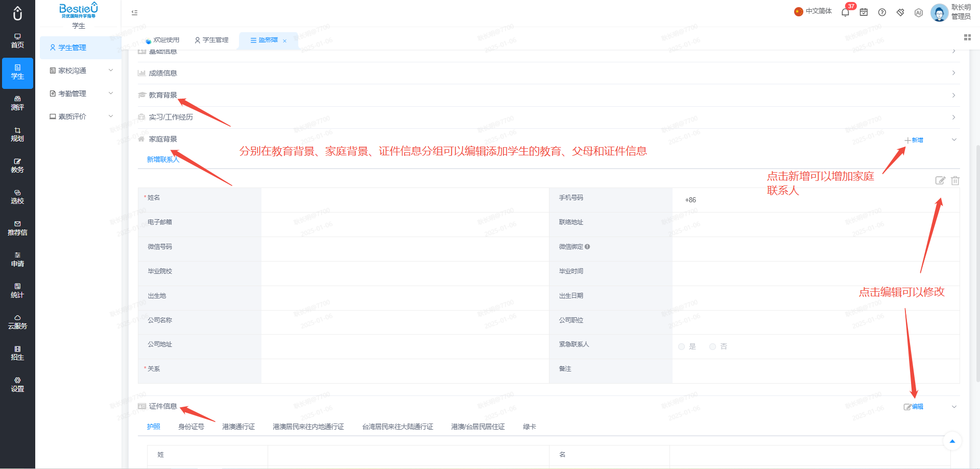Collapse the 家庭背景 section chevron
The height and width of the screenshot is (469, 980).
pos(954,139)
